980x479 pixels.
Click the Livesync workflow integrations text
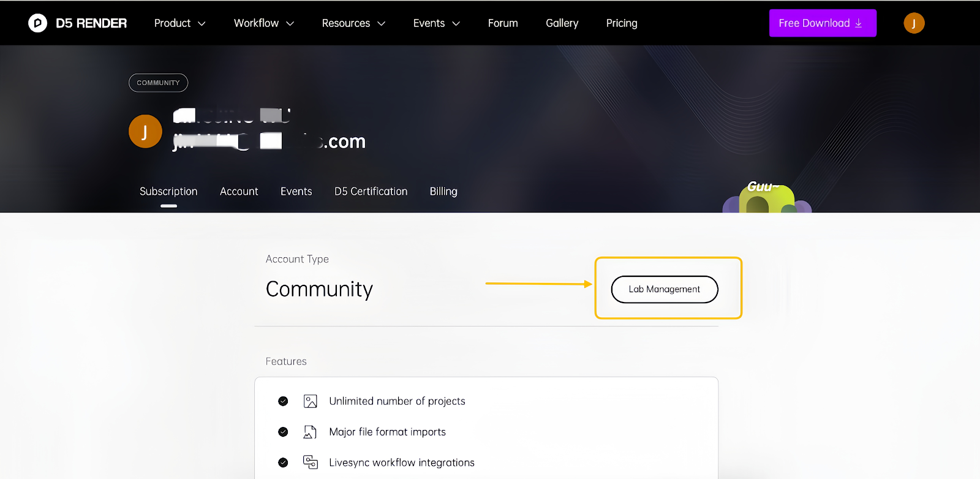(402, 462)
